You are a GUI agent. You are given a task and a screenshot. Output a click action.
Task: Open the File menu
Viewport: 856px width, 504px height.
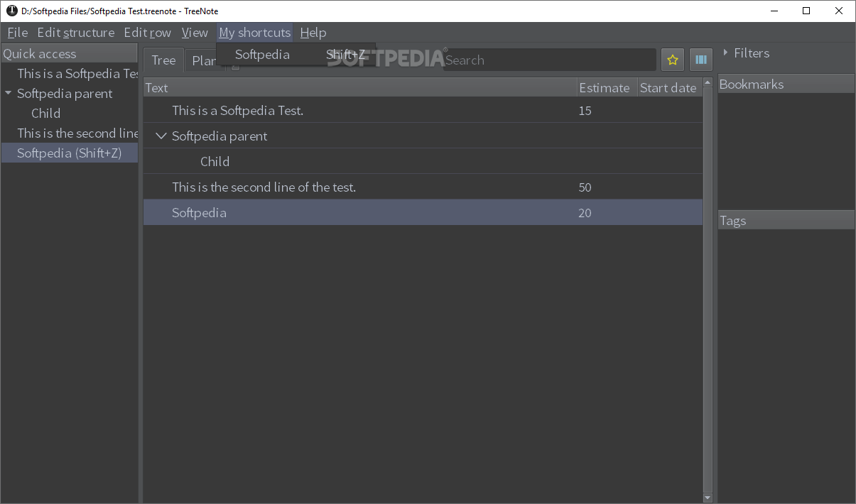point(18,33)
